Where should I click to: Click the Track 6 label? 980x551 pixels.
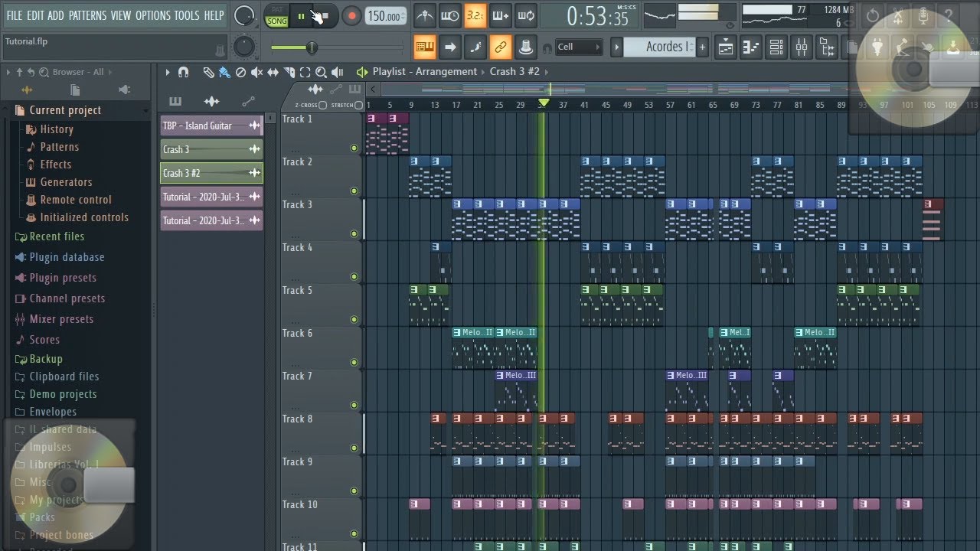click(297, 333)
